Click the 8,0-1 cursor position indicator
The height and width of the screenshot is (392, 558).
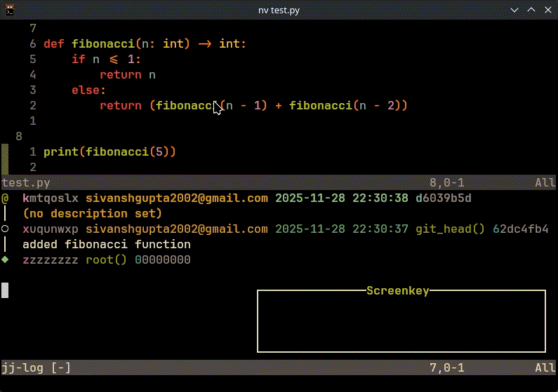(446, 183)
